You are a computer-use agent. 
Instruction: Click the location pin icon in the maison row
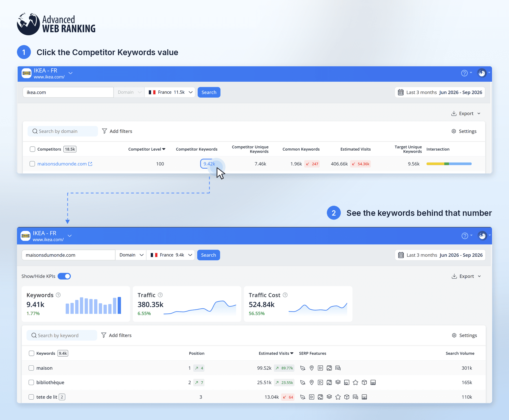pos(312,368)
